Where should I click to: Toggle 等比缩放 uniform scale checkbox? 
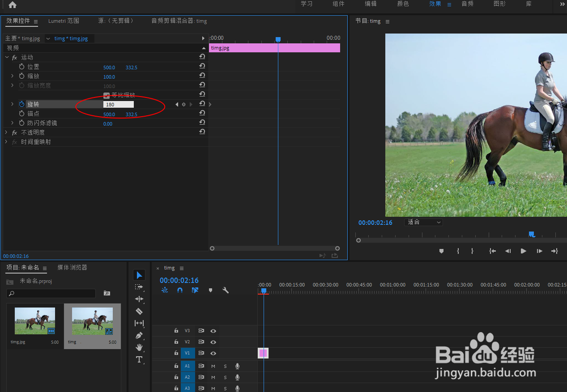tap(107, 95)
